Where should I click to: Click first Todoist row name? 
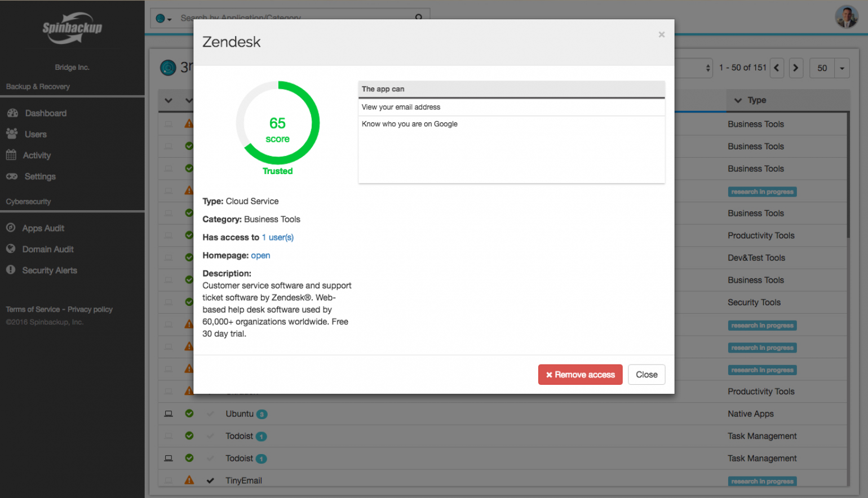[239, 436]
